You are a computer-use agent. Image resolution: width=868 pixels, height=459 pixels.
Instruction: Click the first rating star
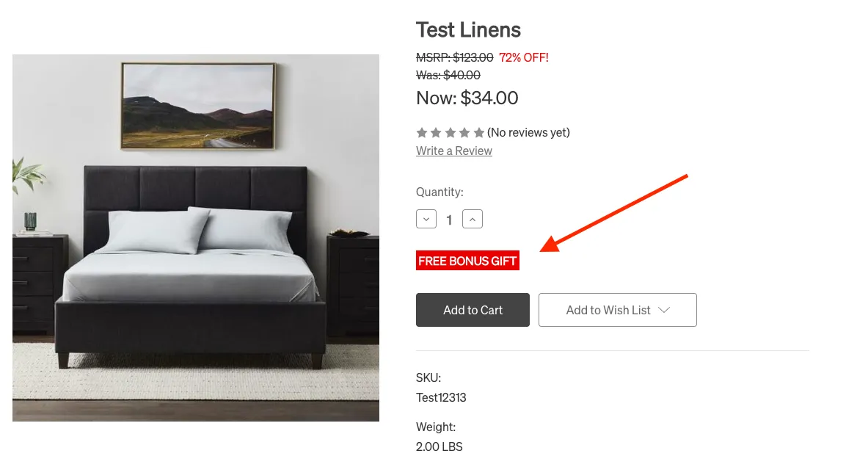coord(422,132)
